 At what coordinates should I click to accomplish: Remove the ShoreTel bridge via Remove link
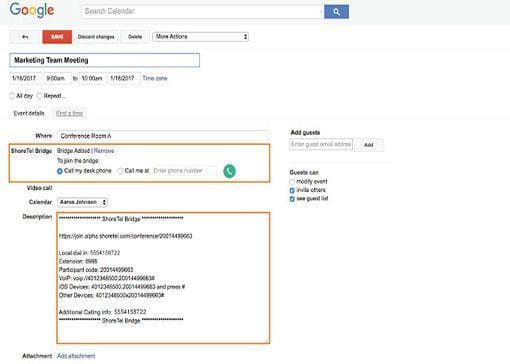click(x=104, y=151)
